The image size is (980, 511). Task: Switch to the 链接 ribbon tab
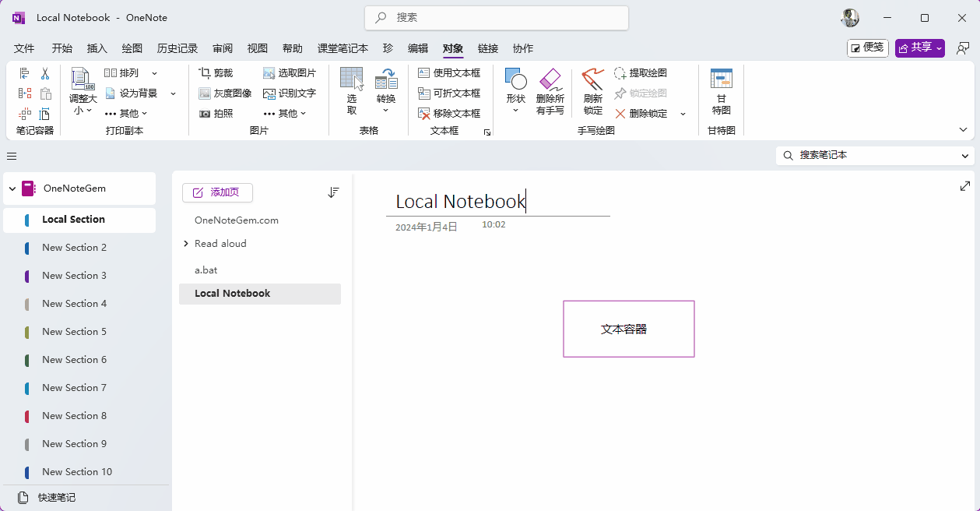pos(488,48)
